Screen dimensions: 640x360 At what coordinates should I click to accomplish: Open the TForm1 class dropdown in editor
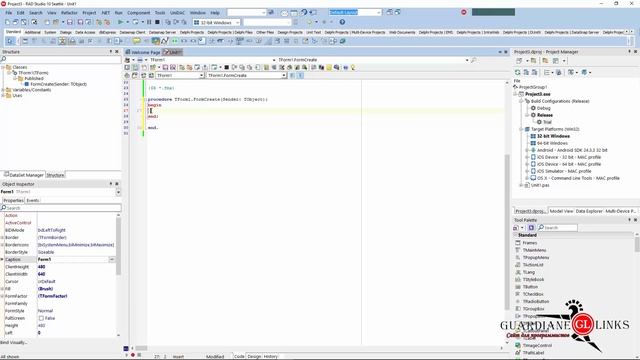pyautogui.click(x=201, y=76)
